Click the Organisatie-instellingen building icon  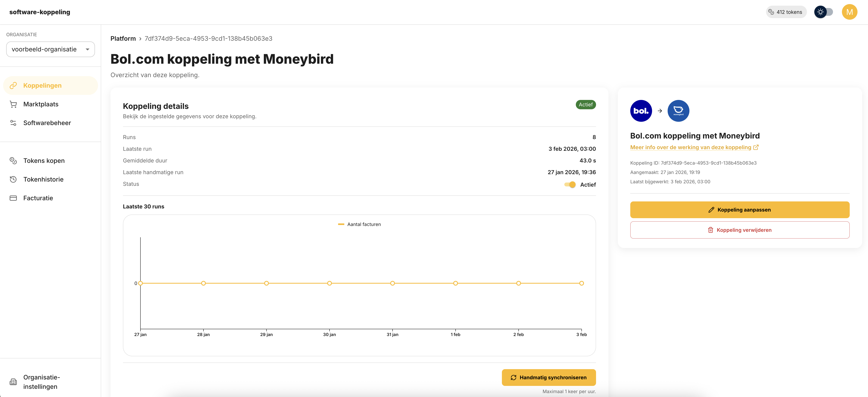pos(13,382)
